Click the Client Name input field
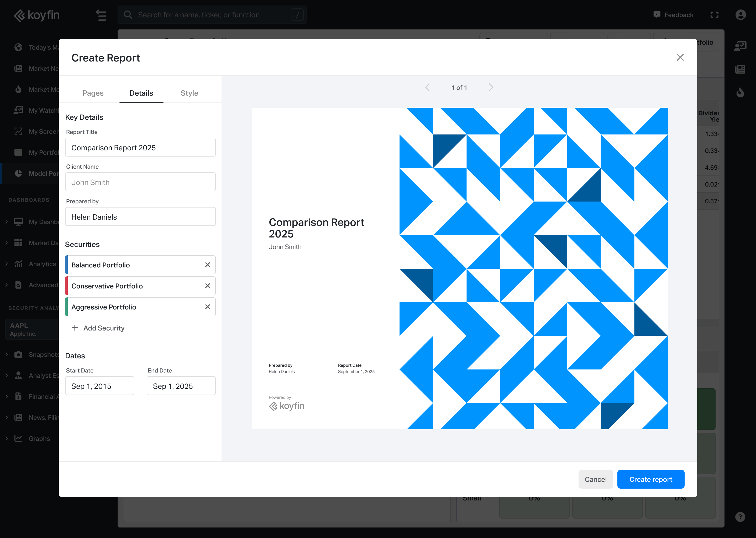Viewport: 756px width, 538px height. 140,182
